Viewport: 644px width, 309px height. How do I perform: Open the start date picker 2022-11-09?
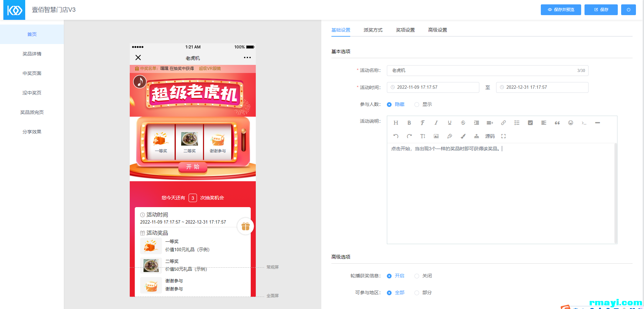433,87
